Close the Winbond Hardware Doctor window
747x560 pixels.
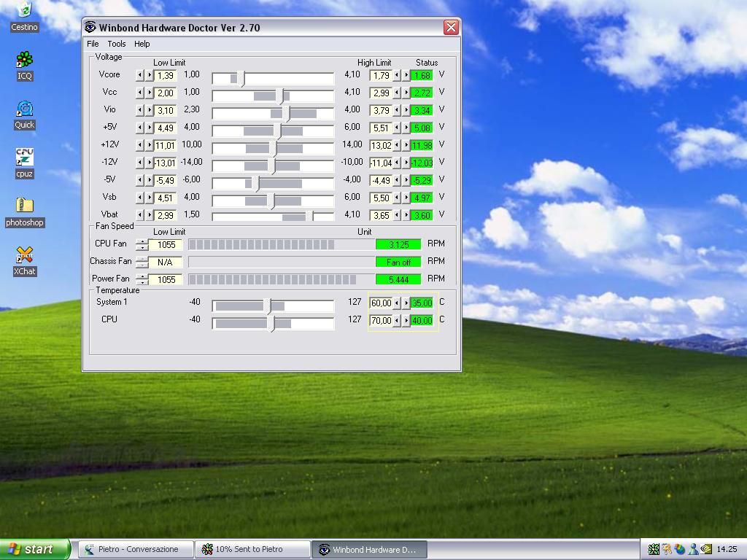pyautogui.click(x=451, y=27)
